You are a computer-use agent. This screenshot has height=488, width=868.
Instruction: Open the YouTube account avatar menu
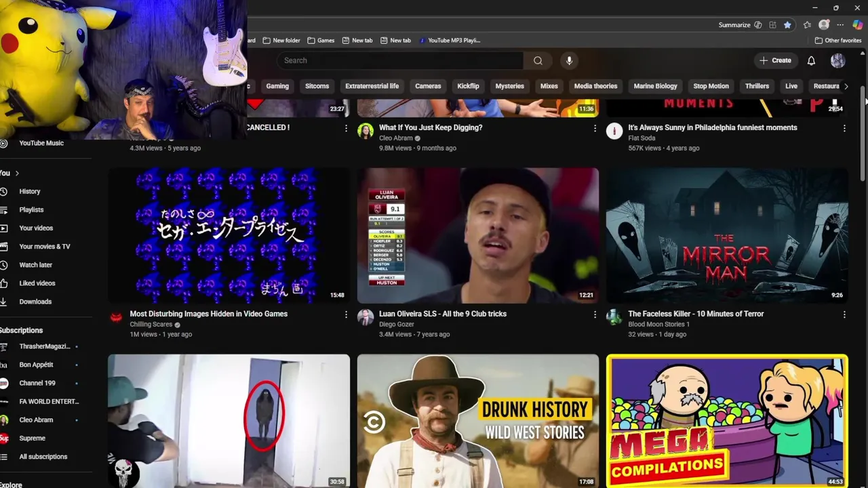tap(837, 60)
